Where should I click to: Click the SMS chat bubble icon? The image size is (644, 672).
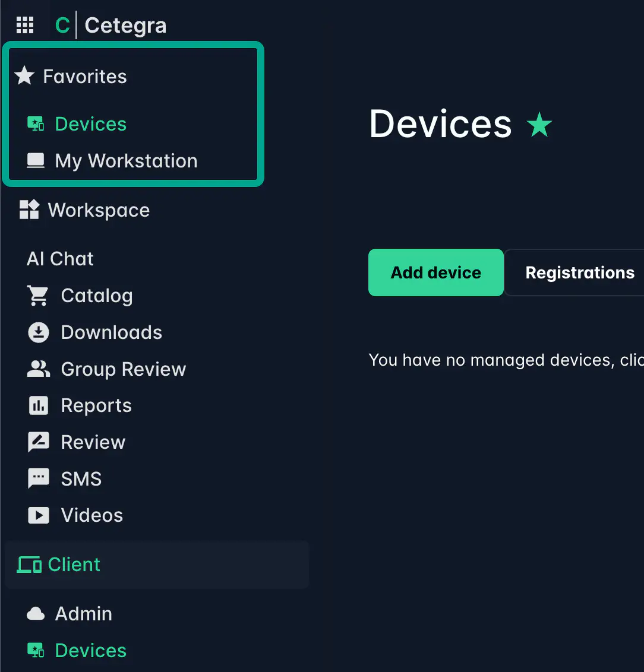pyautogui.click(x=39, y=479)
